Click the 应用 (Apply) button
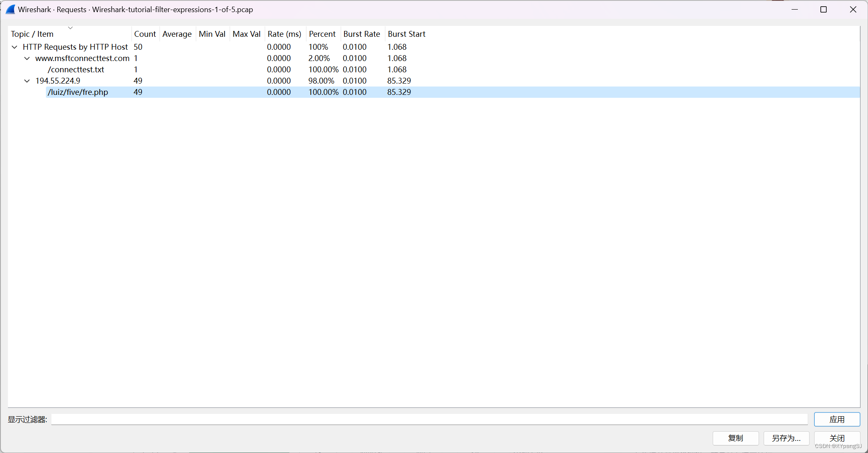 (837, 420)
